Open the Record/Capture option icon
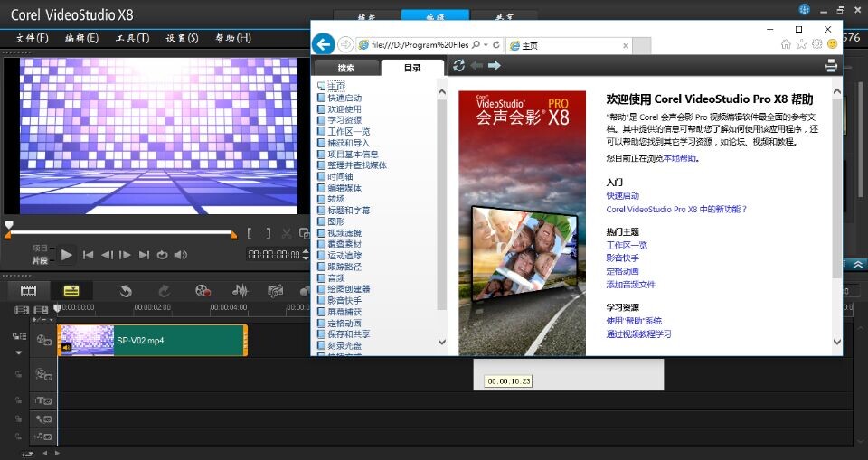868x460 pixels. 203,291
